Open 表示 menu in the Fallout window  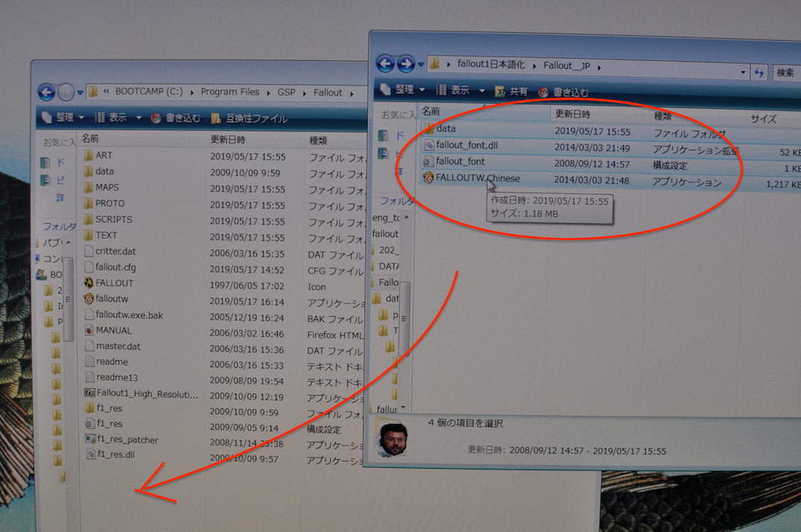point(119,117)
